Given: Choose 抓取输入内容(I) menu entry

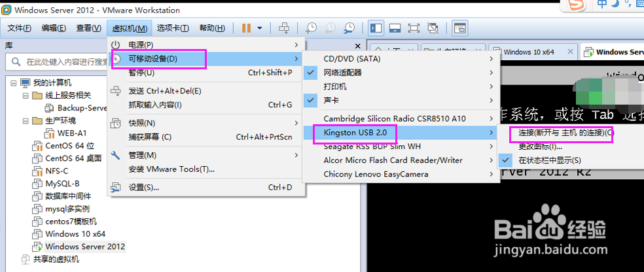Looking at the screenshot, I should tap(206, 105).
